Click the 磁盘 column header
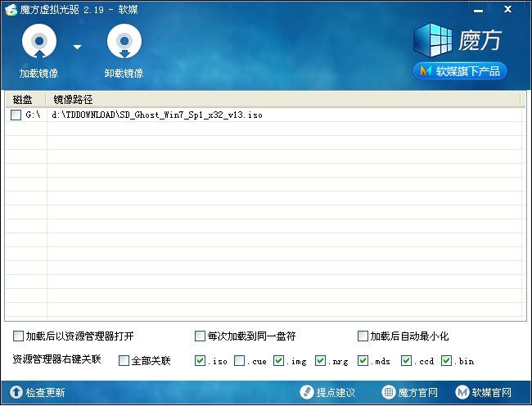The width and height of the screenshot is (532, 406). [x=22, y=100]
